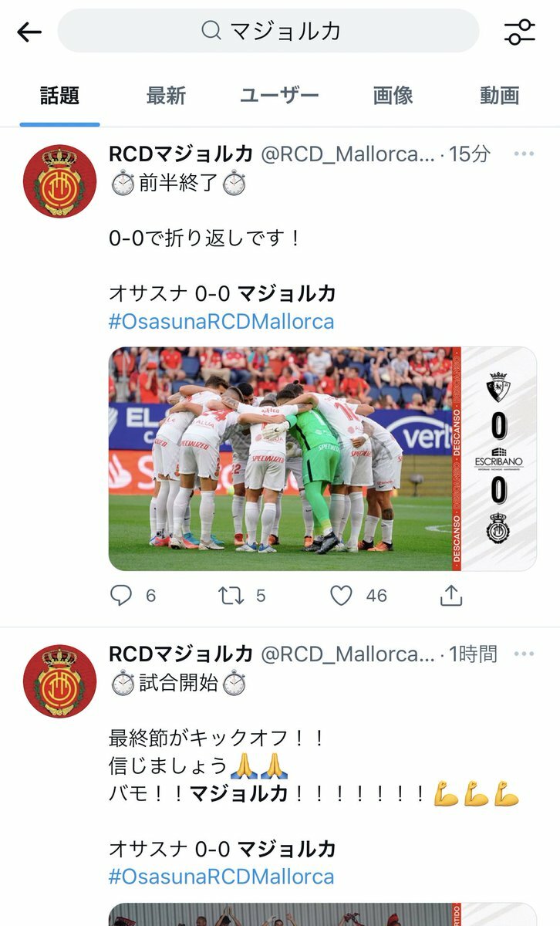Switch to the ユーザー tab

pyautogui.click(x=278, y=96)
